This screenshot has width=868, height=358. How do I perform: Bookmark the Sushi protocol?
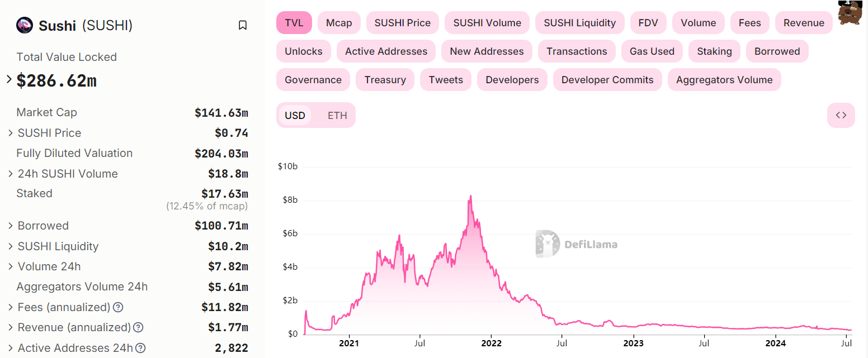pyautogui.click(x=243, y=25)
